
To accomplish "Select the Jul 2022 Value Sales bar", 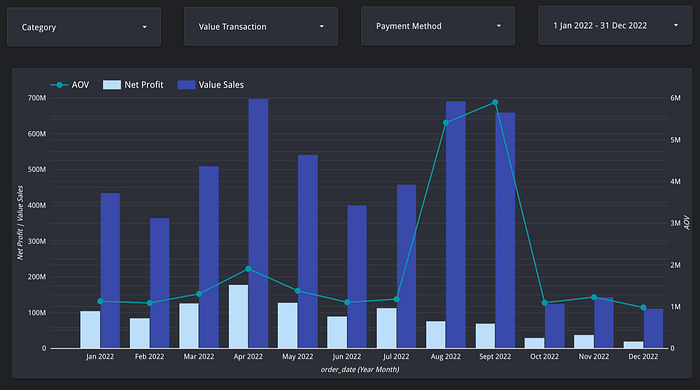I will pyautogui.click(x=407, y=266).
